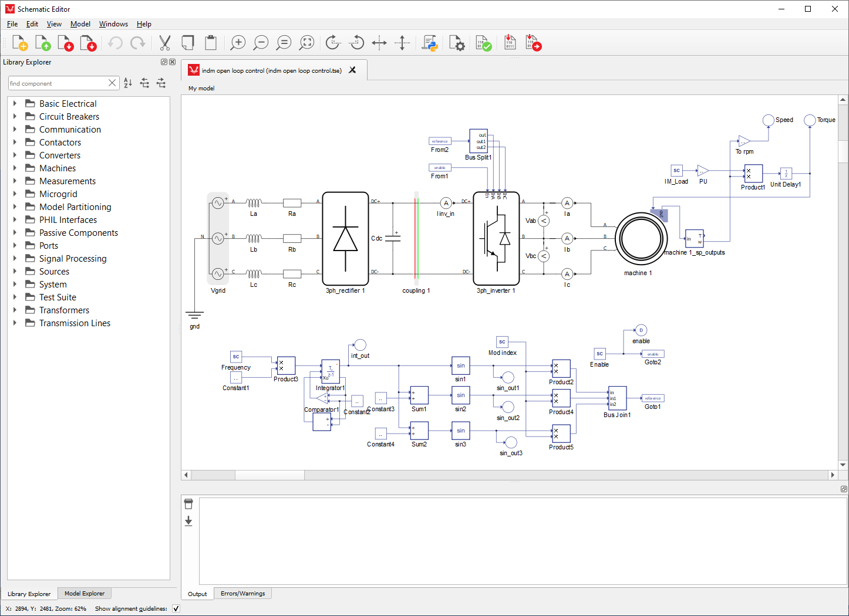The image size is (849, 616).
Task: Open the Python script editor icon
Action: (x=430, y=43)
